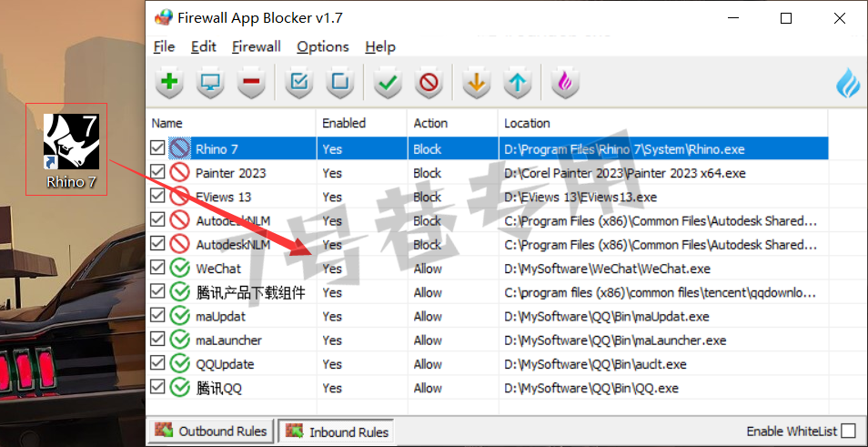Screen dimensions: 868x447
Task: Click the Rhino.exe location path cell
Action: point(663,149)
